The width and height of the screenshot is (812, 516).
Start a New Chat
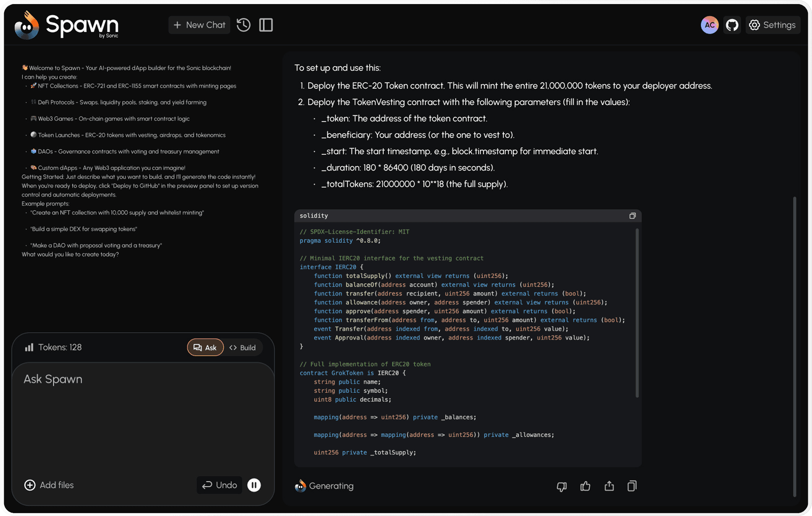(x=199, y=25)
